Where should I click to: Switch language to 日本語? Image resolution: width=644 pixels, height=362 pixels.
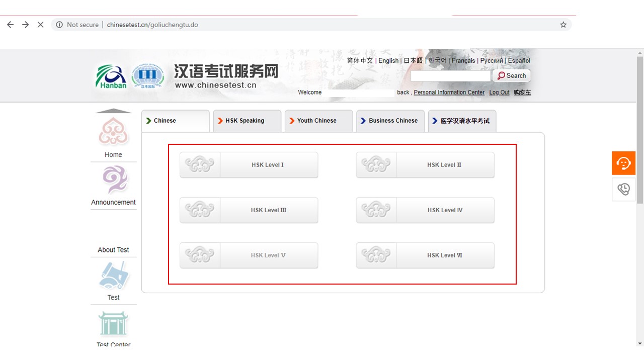coord(414,60)
